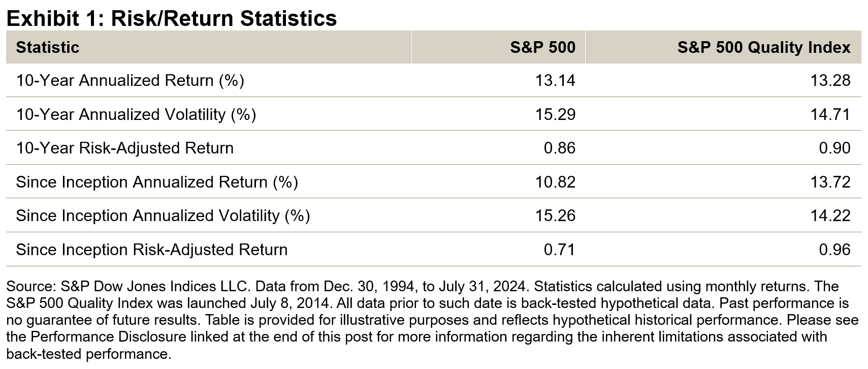
Task: Select the 10-Year Annualized Volatility row label
Action: pyautogui.click(x=136, y=114)
